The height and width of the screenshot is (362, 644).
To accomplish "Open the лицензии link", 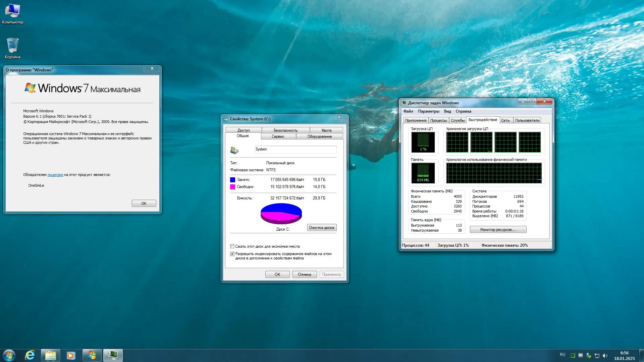I will 55,175.
